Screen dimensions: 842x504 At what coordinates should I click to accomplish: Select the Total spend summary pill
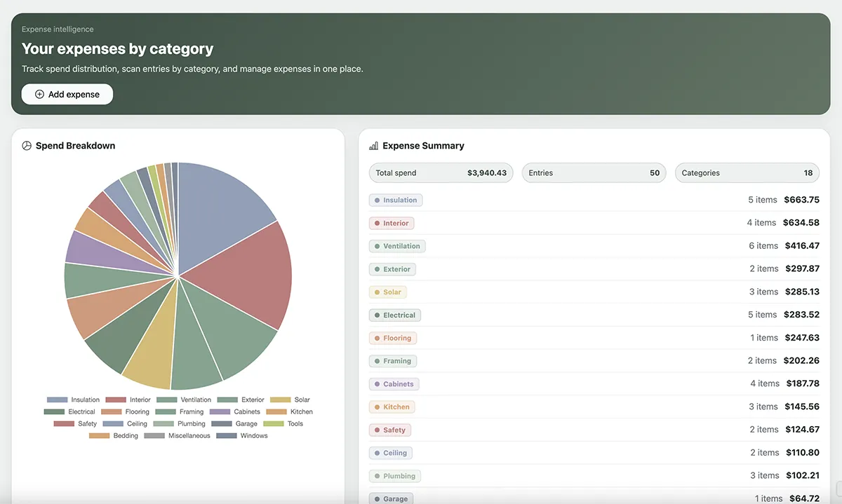click(x=441, y=173)
